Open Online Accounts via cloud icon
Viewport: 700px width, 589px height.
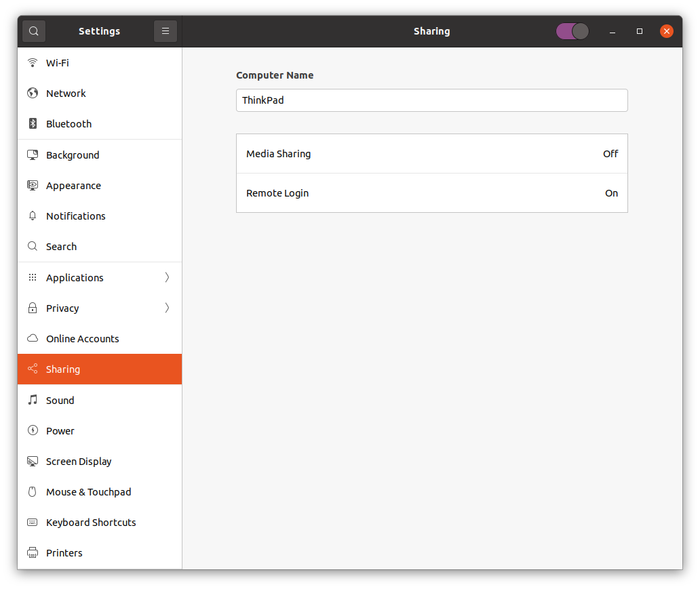click(x=32, y=339)
